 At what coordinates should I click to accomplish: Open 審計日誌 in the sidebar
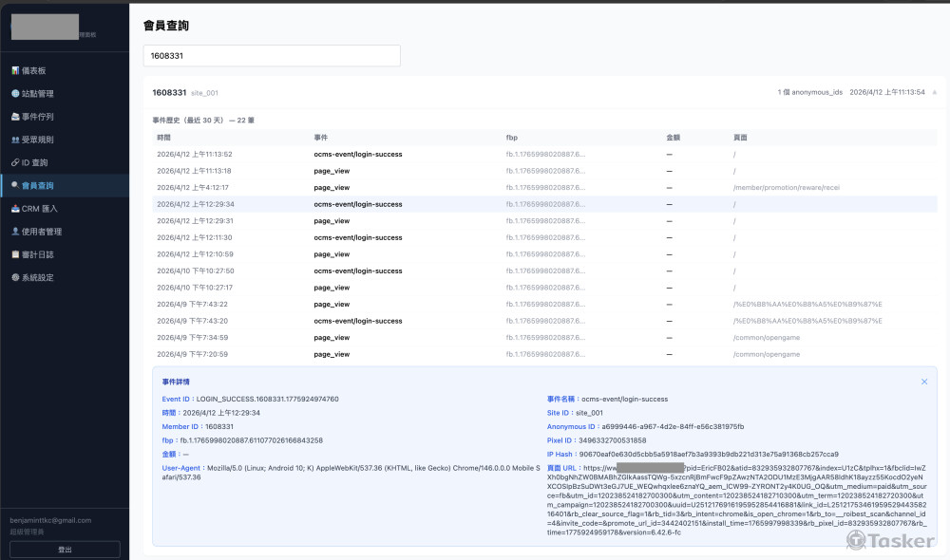[x=38, y=254]
